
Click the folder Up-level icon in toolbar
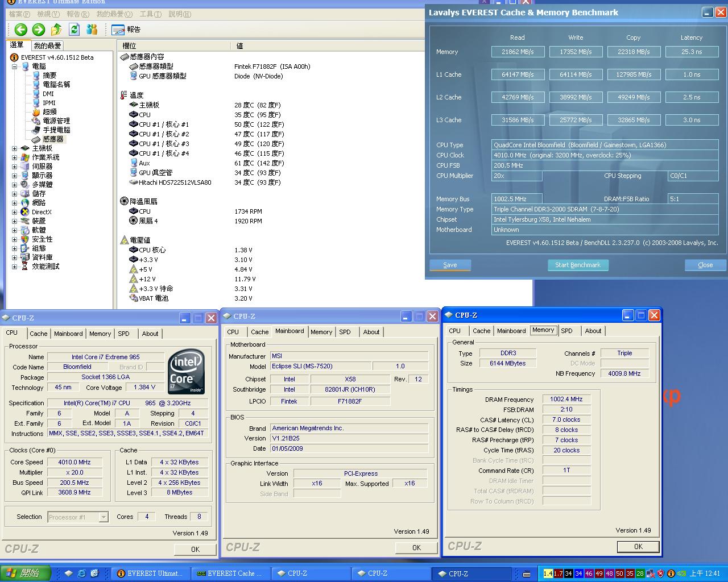[x=56, y=30]
